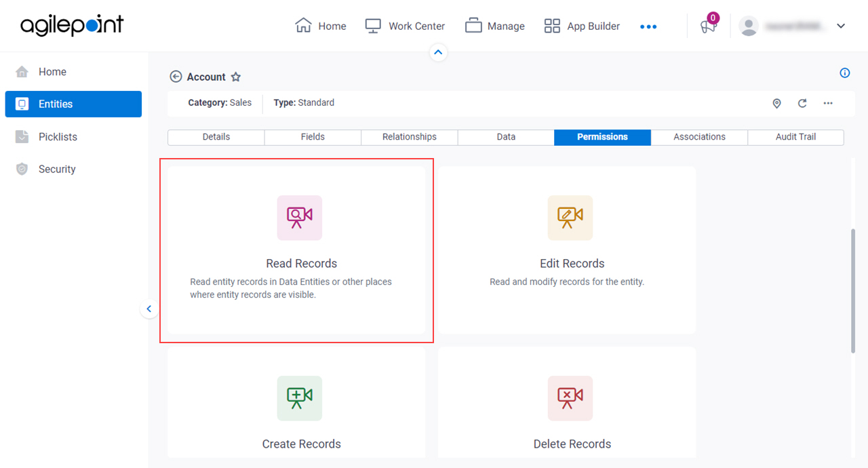Click the Home text in top navigation
The height and width of the screenshot is (468, 868).
(332, 26)
